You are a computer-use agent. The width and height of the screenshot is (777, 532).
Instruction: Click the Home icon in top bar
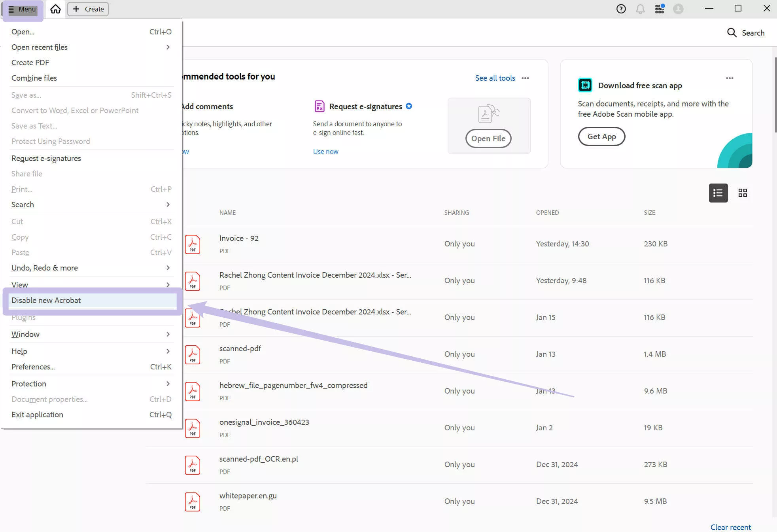pos(55,9)
